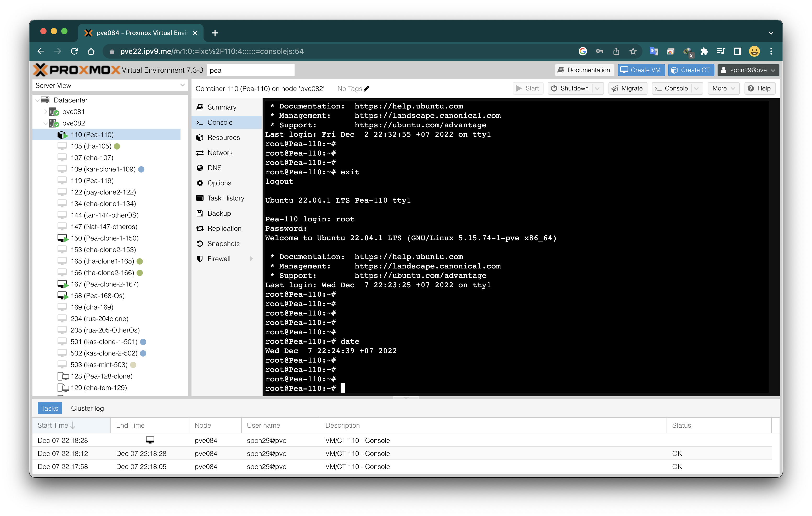Image resolution: width=812 pixels, height=516 pixels.
Task: Go to the browser home page
Action: tap(91, 51)
